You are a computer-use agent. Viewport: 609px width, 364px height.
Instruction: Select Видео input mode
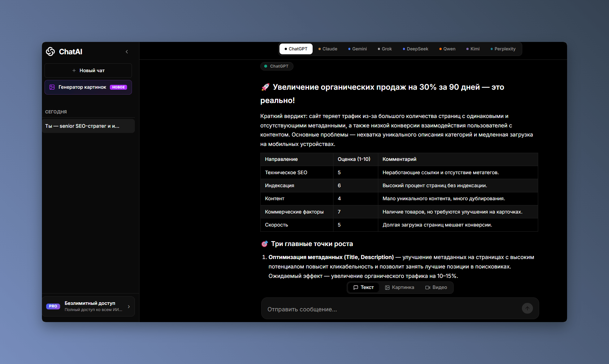click(x=436, y=287)
